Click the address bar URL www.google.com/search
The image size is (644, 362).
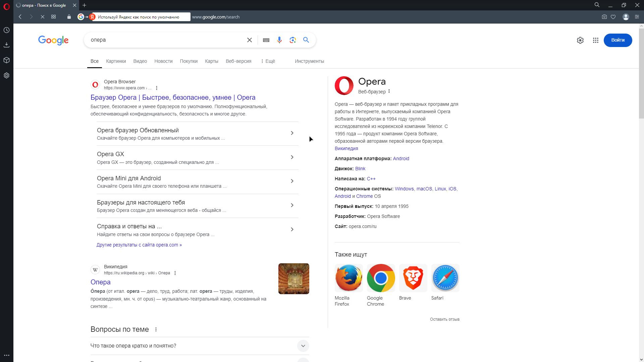tap(216, 17)
